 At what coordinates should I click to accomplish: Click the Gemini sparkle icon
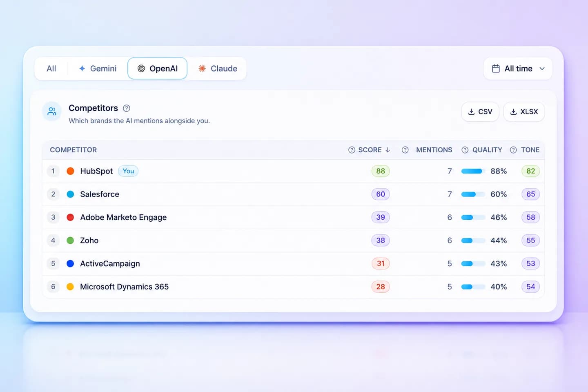tap(82, 69)
